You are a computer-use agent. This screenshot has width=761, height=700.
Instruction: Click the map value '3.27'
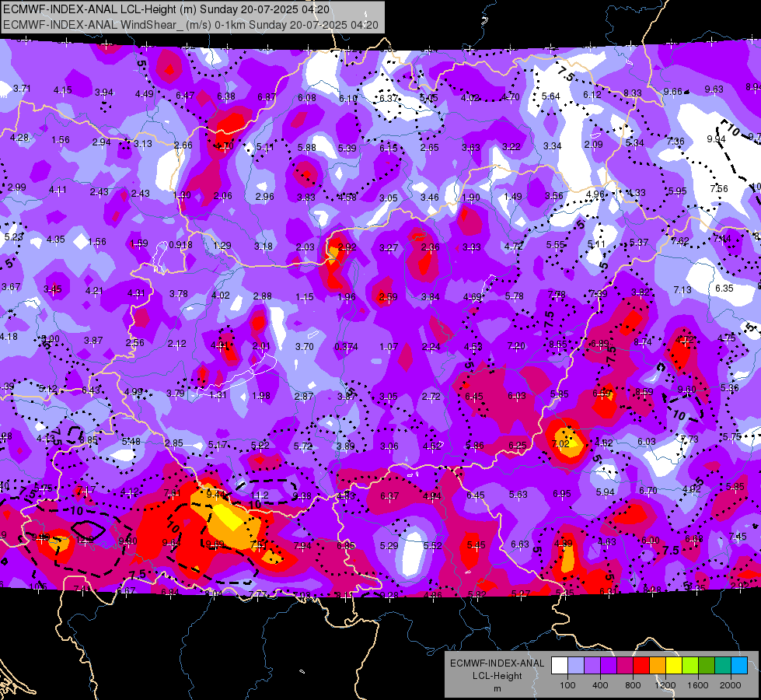(389, 248)
